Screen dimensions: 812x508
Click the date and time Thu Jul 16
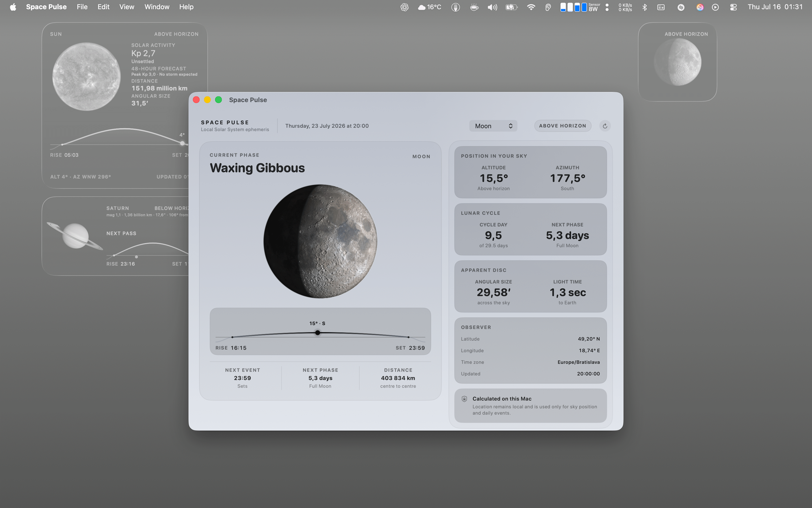(x=775, y=7)
